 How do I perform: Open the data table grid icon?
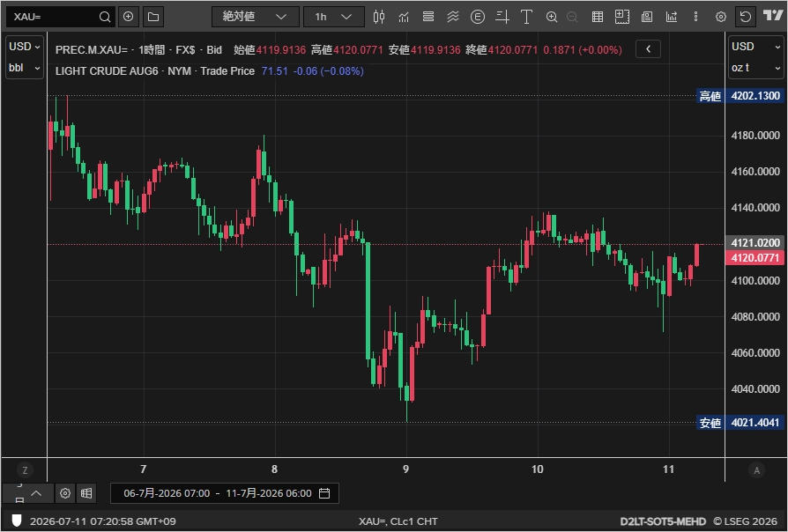click(598, 17)
